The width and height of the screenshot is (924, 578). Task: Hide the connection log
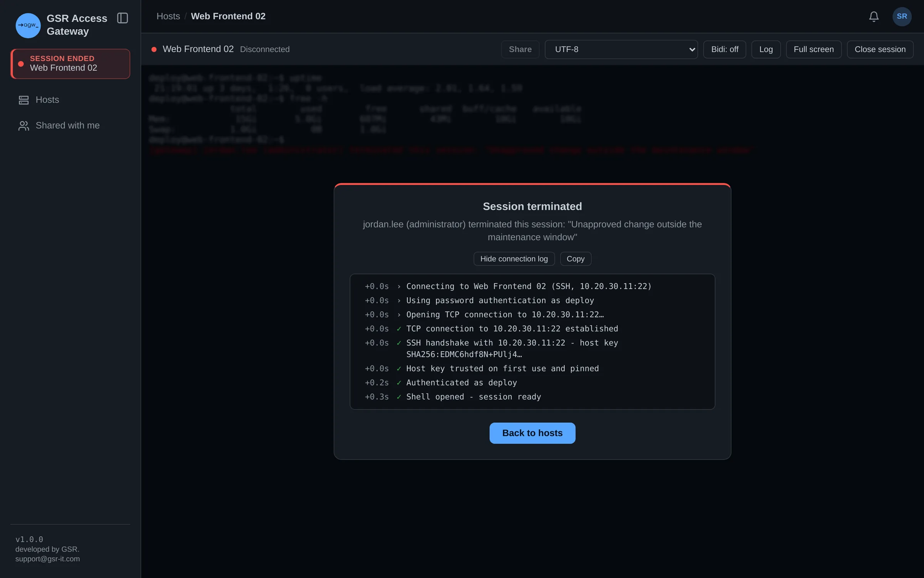[514, 259]
